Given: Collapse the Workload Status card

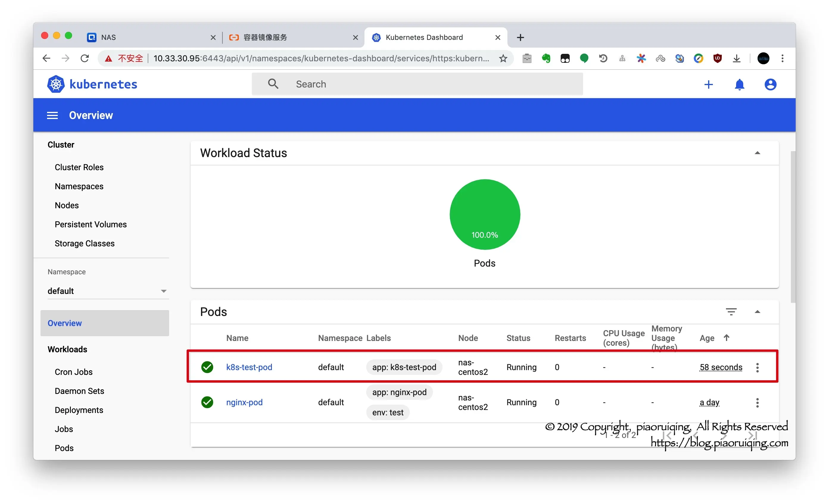Looking at the screenshot, I should point(757,153).
